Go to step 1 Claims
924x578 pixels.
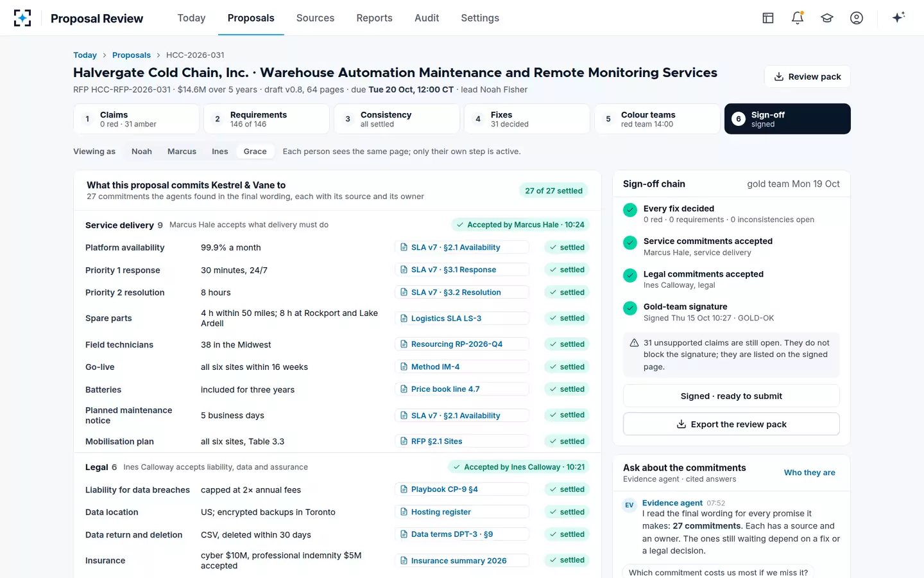pyautogui.click(x=136, y=119)
